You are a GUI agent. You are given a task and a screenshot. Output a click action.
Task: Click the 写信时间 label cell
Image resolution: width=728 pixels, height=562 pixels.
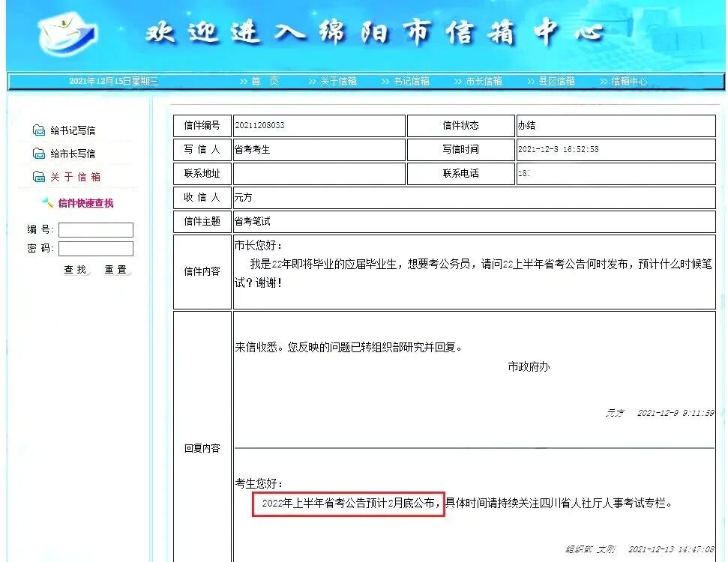click(x=460, y=149)
